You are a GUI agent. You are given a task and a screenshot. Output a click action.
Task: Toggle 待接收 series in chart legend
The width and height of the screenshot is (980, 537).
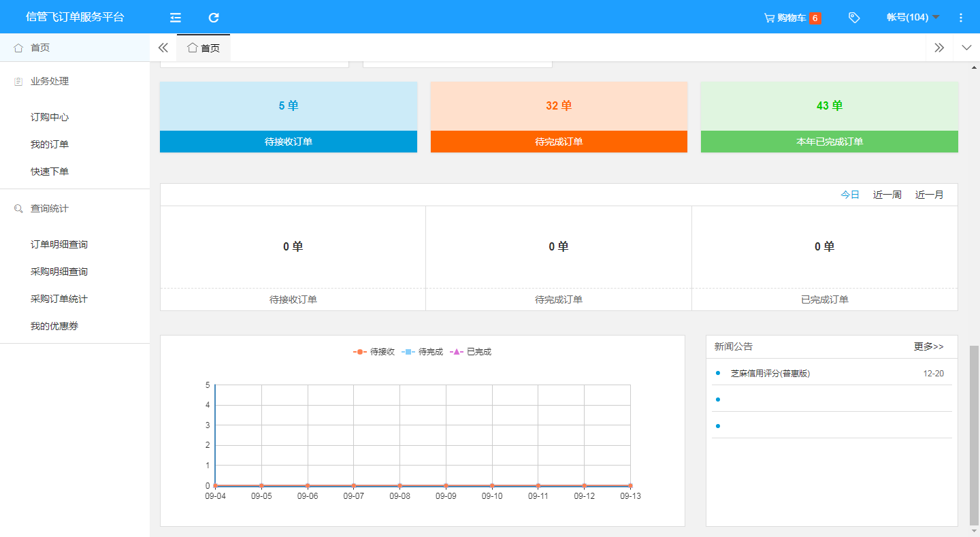click(374, 352)
